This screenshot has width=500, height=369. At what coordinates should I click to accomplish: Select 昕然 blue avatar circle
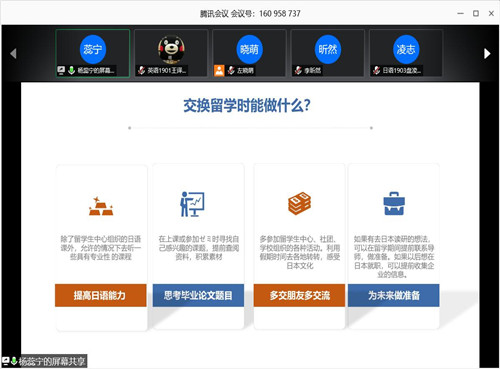(328, 49)
